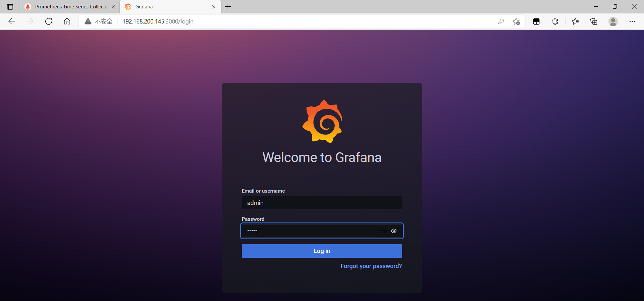The width and height of the screenshot is (644, 301).
Task: Click the browser forward arrow
Action: (x=30, y=21)
